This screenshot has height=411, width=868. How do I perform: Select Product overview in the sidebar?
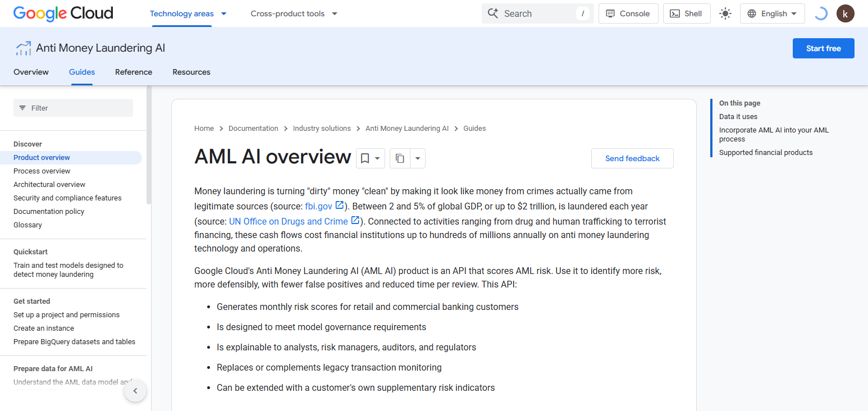point(71,158)
